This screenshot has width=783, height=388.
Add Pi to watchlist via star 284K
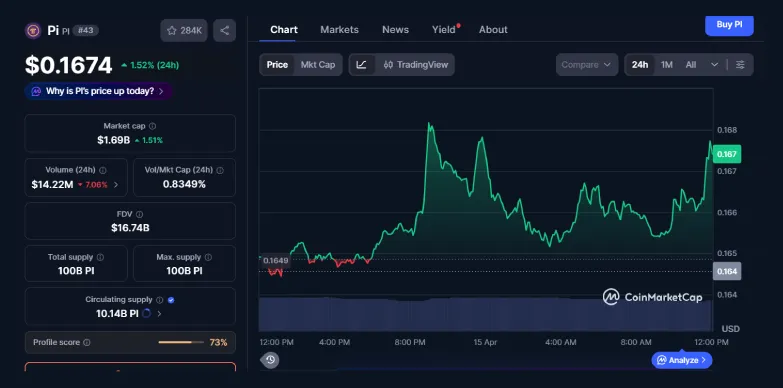(x=184, y=30)
